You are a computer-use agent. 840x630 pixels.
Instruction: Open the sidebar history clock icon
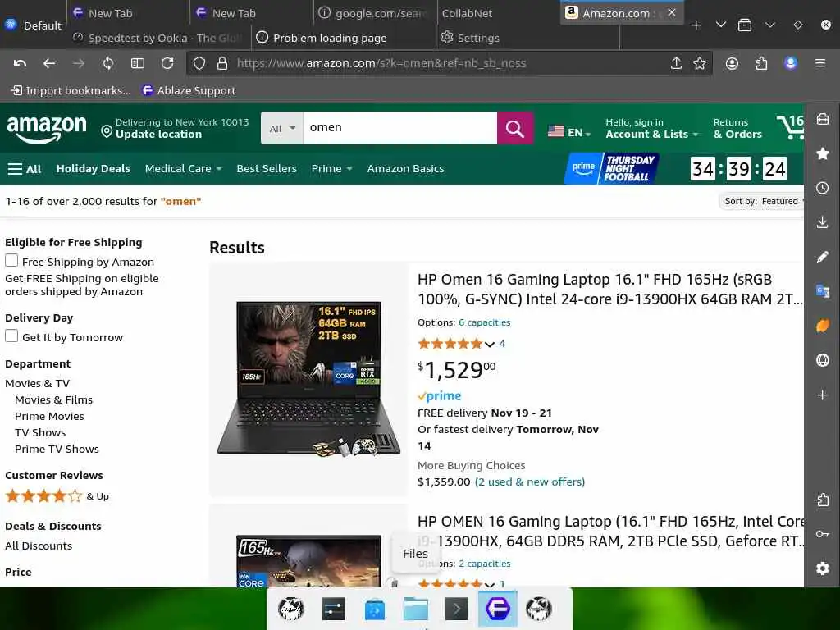click(x=822, y=188)
